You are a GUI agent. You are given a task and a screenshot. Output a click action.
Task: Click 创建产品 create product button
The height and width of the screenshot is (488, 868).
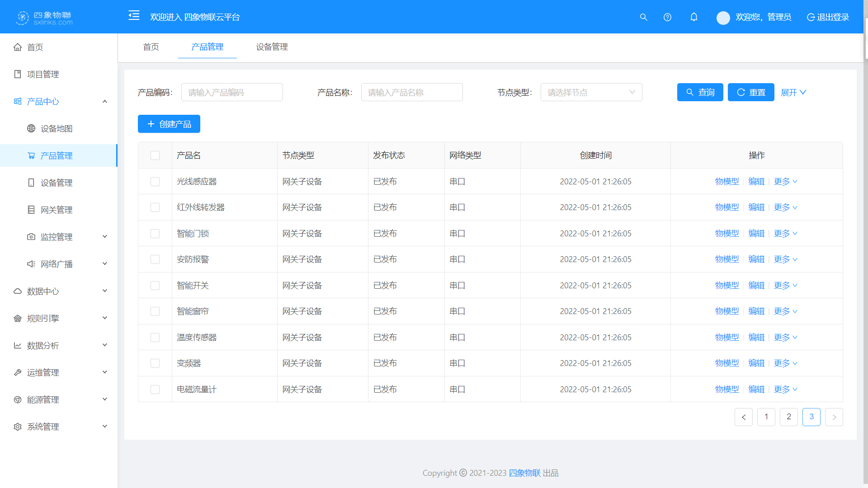(169, 124)
